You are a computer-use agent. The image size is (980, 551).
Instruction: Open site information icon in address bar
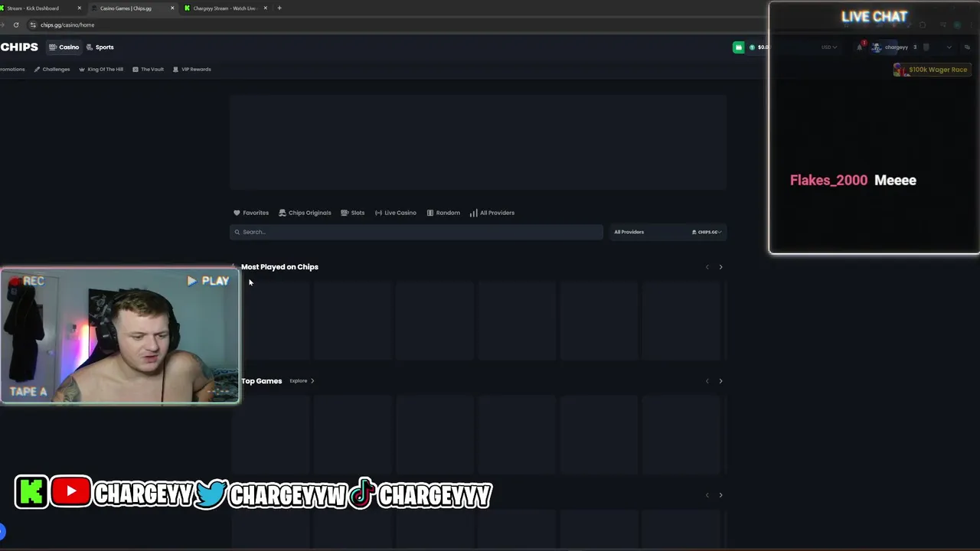tap(32, 25)
